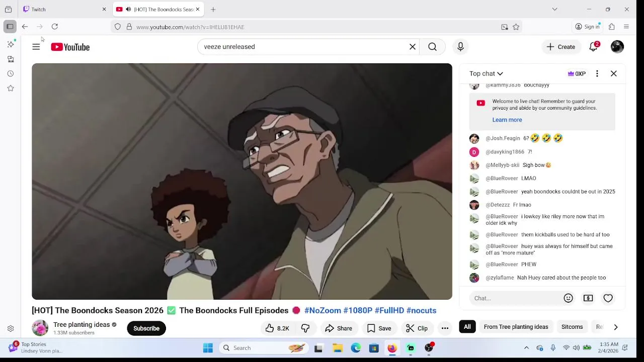Reload the current page
The image size is (644, 362).
[55, 27]
